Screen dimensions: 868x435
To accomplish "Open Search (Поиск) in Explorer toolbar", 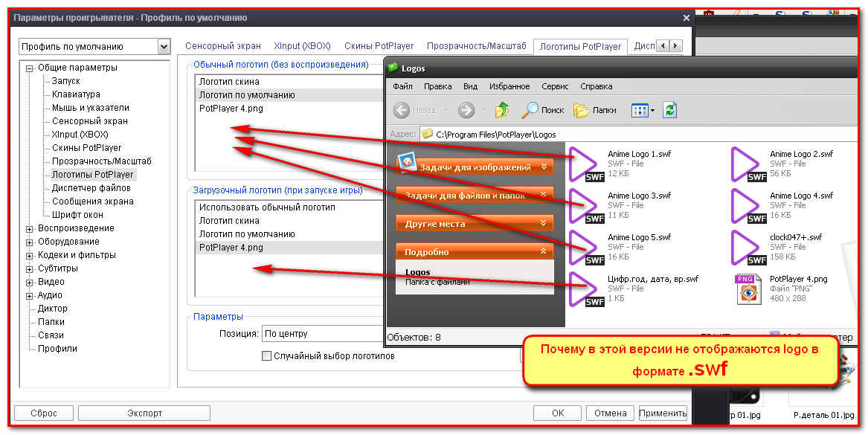I will tap(543, 110).
